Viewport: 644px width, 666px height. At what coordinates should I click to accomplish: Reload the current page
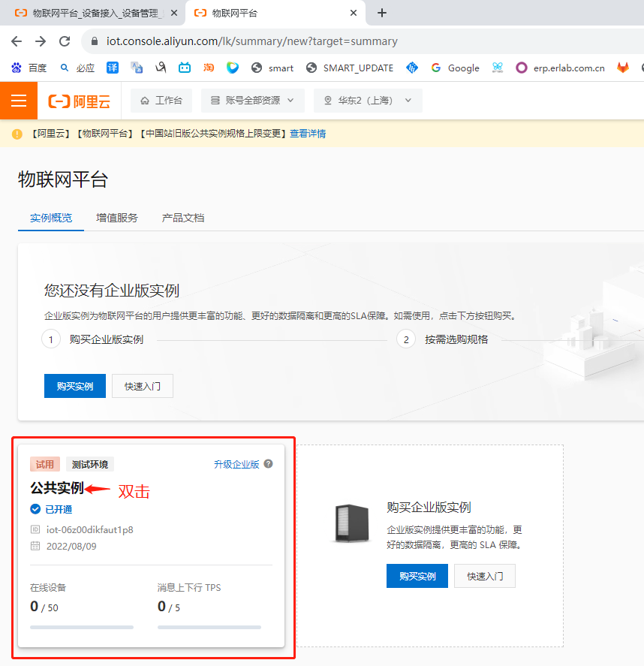65,41
